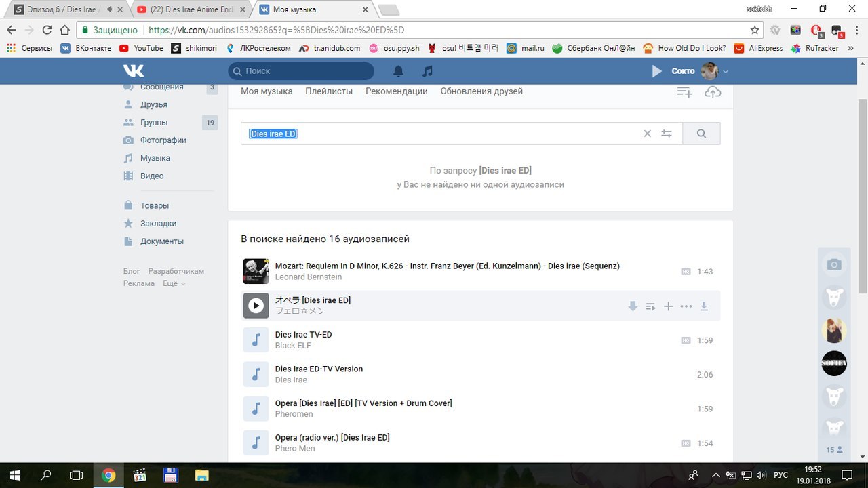Bookmark this page with the star icon
The width and height of the screenshot is (868, 488).
pos(755,30)
